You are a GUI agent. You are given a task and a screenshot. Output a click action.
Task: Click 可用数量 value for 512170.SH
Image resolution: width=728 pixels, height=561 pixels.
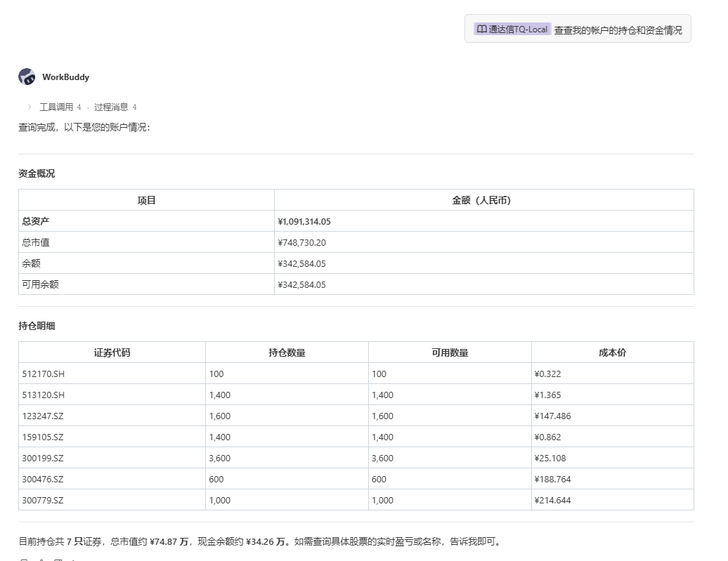pyautogui.click(x=379, y=374)
